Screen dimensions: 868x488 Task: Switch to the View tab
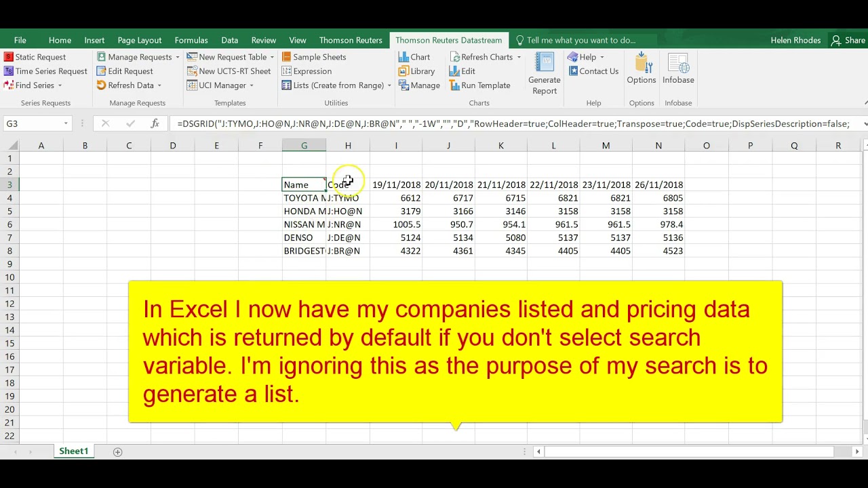coord(298,40)
